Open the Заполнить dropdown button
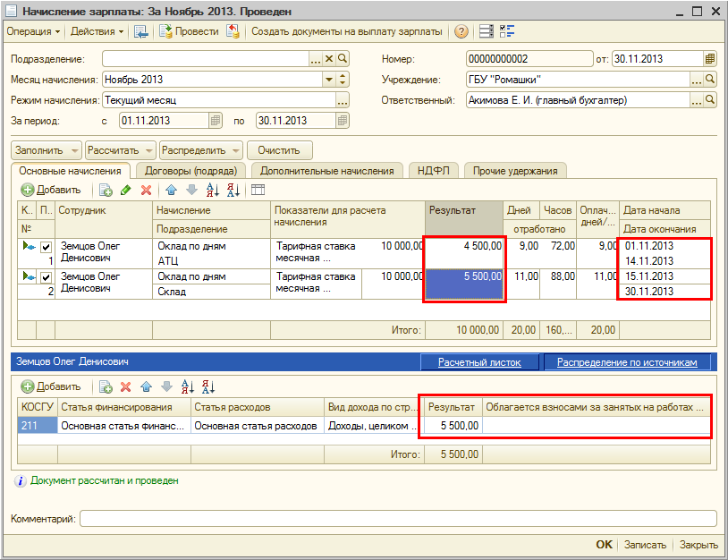Viewport: 728px width, 560px height. (46, 150)
